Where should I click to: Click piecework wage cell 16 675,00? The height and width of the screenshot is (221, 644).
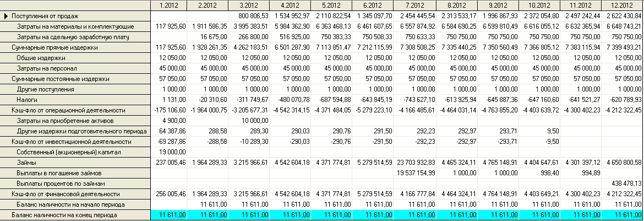coord(208,37)
